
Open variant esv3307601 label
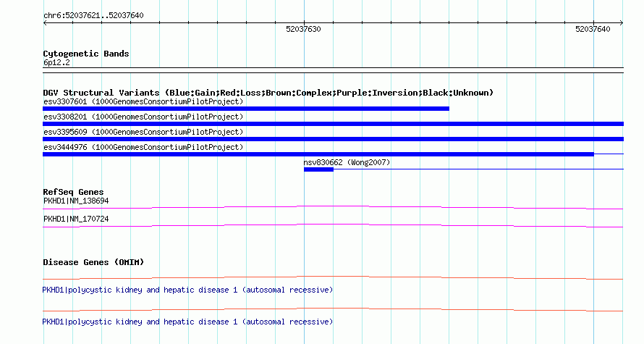[143, 101]
